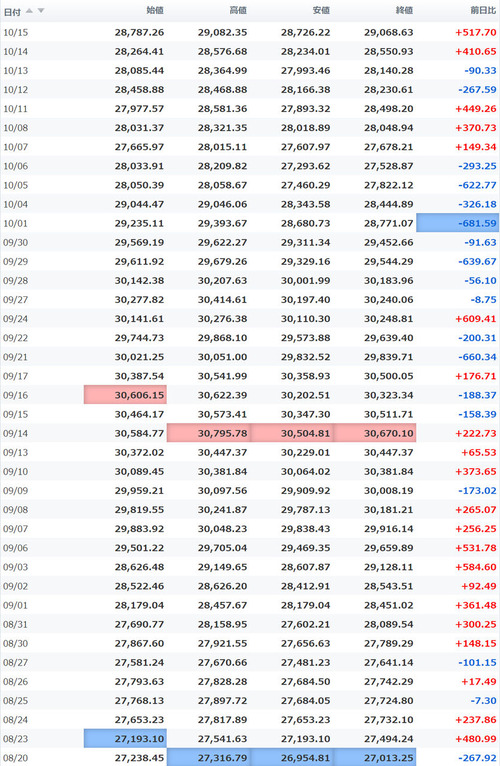Select the change value -639.67
The width and height of the screenshot is (500, 766).
click(477, 261)
